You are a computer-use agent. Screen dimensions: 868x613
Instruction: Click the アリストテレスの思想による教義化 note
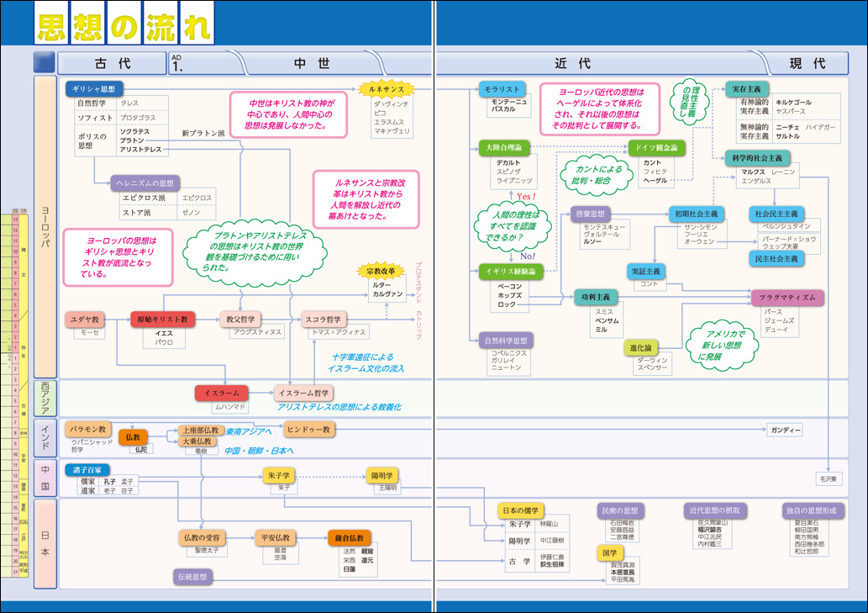(339, 406)
